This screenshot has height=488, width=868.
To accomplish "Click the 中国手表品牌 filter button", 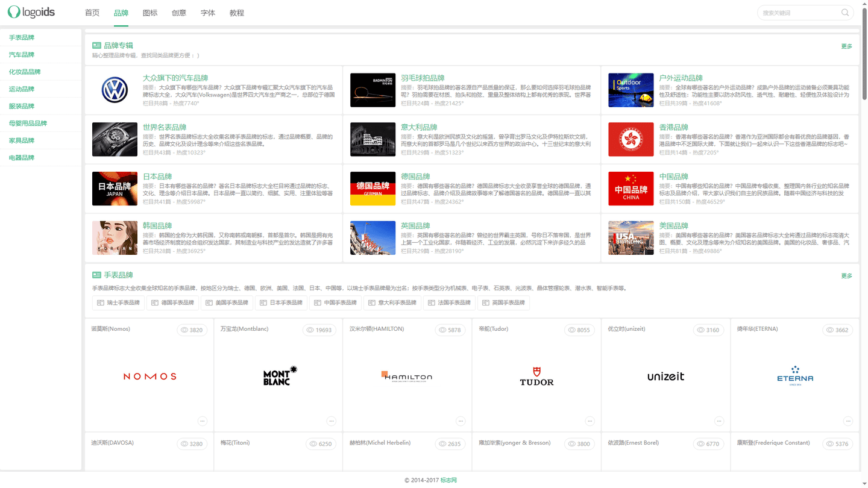I will click(x=335, y=303).
